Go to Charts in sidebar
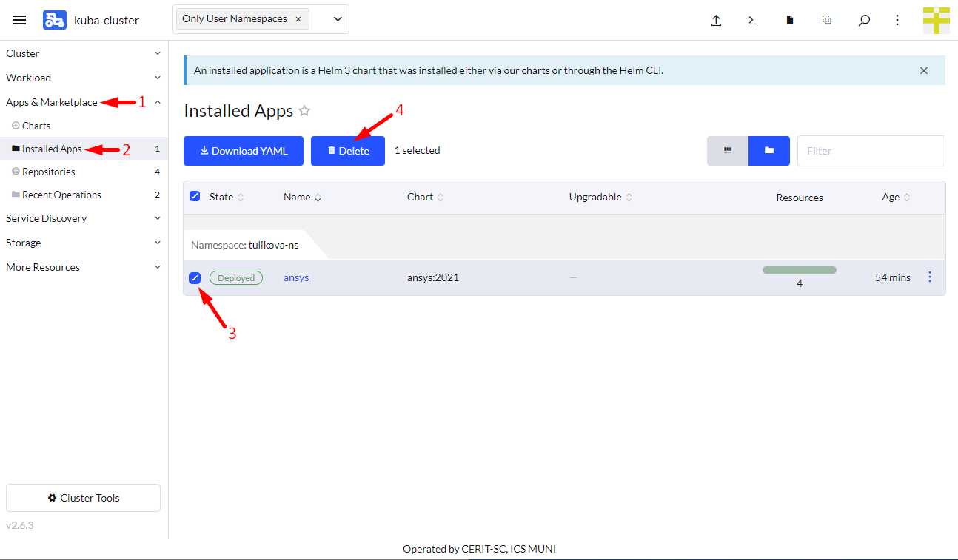This screenshot has width=958, height=560. click(36, 126)
